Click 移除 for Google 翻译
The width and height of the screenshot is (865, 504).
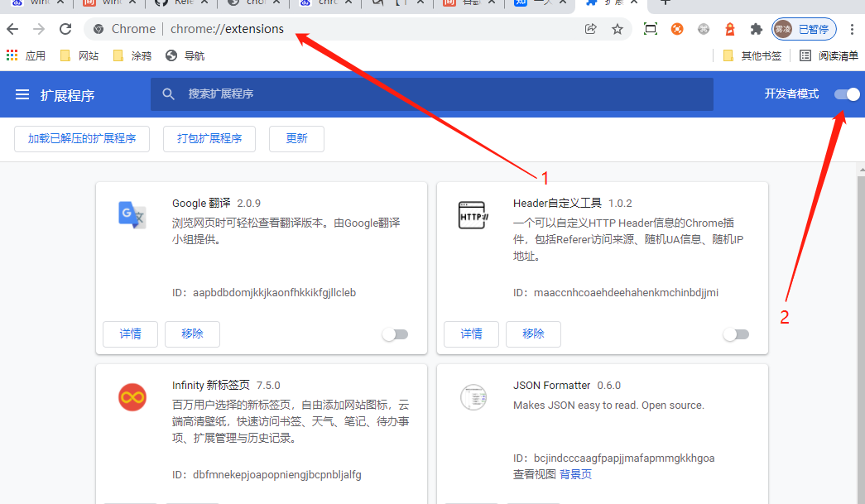192,334
